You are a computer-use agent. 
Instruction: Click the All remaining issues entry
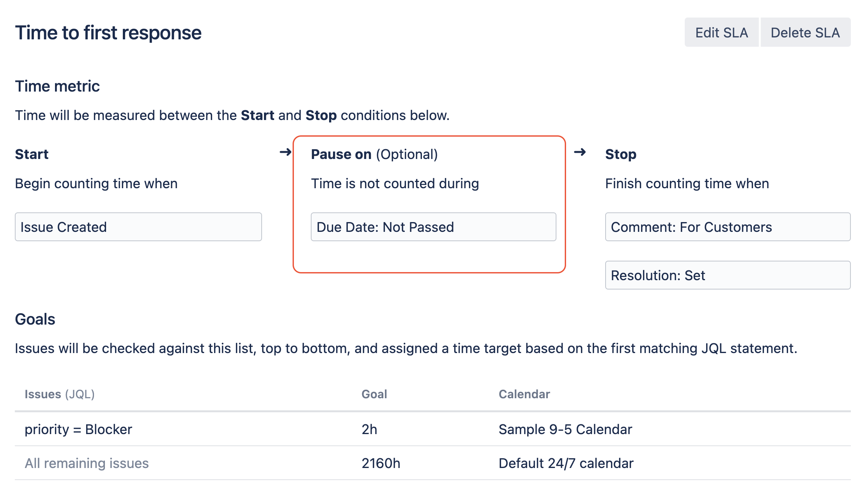tap(87, 463)
